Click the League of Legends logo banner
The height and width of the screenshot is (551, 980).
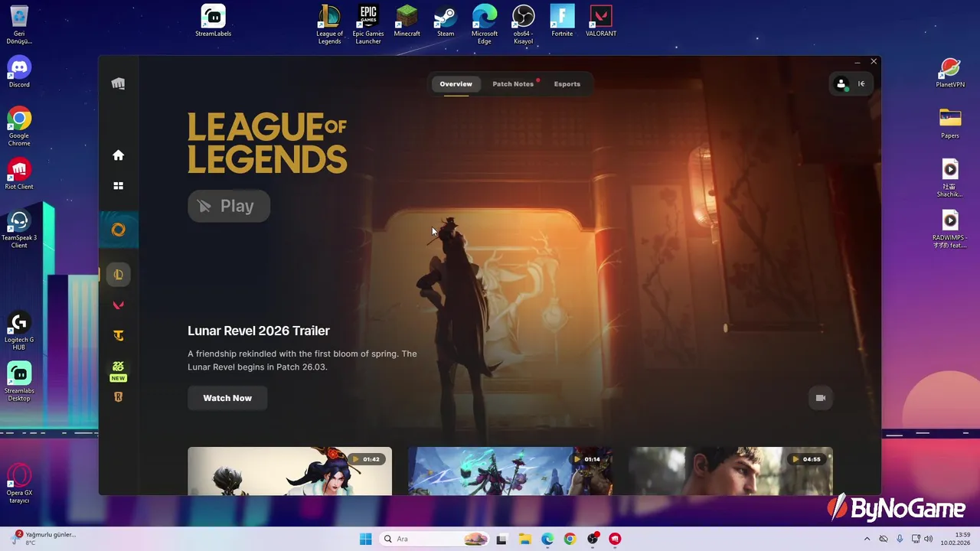point(267,143)
